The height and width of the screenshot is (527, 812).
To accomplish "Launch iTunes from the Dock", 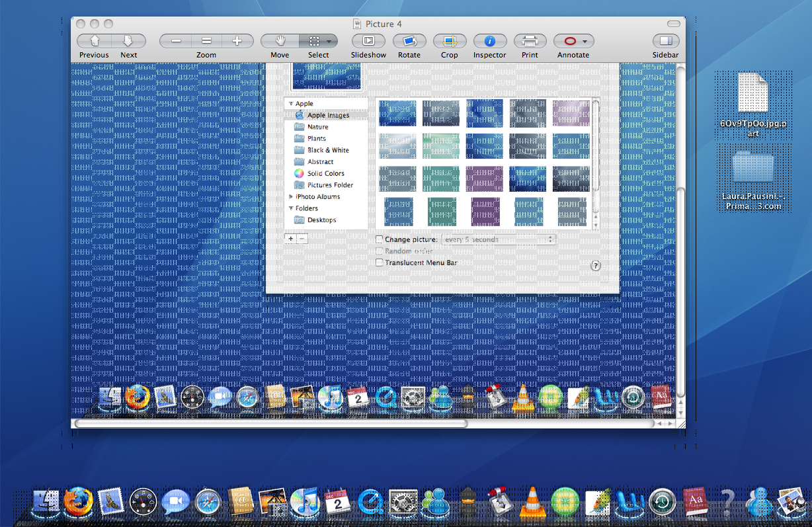I will 305,503.
